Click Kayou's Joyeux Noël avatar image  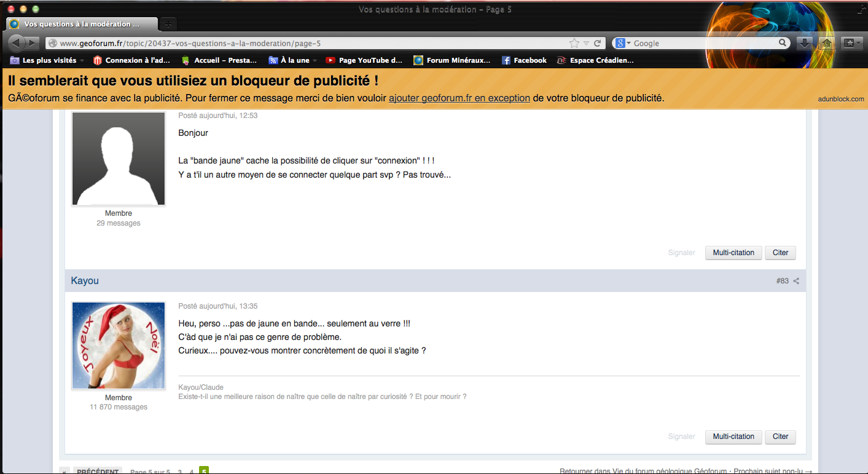point(119,346)
